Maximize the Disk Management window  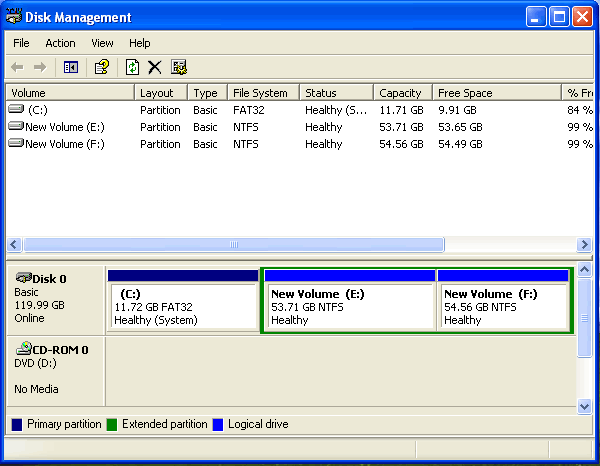pyautogui.click(x=559, y=17)
